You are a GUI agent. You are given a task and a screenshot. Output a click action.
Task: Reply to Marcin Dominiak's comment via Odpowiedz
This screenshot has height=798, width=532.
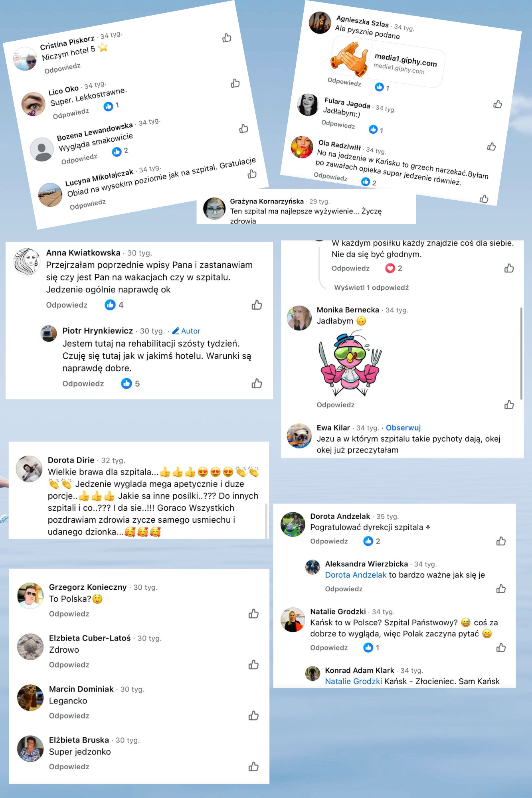click(69, 716)
